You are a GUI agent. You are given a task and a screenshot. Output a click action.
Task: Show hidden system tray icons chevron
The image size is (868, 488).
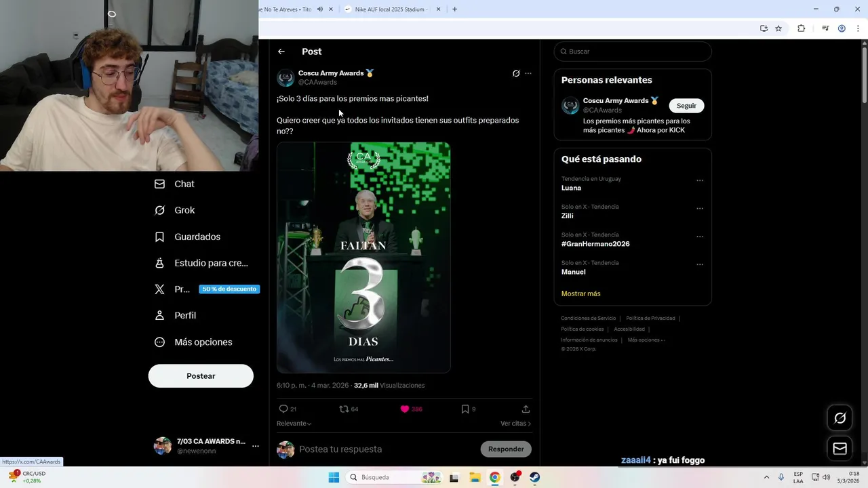(x=766, y=477)
